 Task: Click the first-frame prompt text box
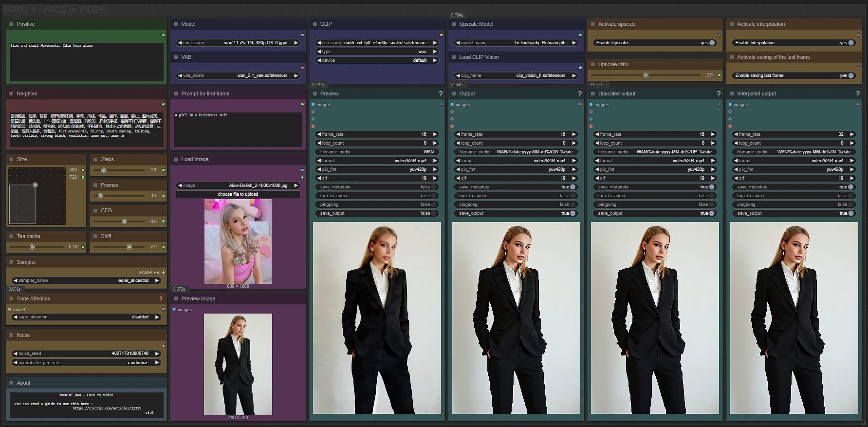click(238, 129)
